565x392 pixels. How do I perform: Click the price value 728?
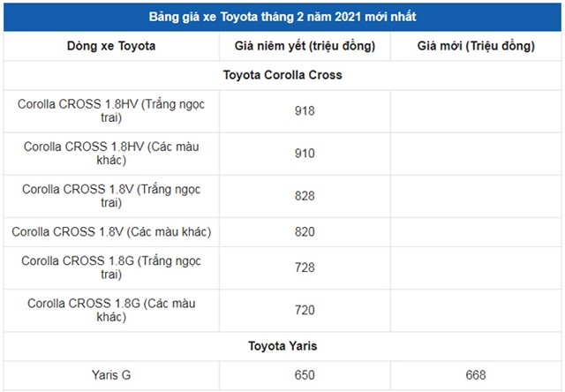pyautogui.click(x=305, y=268)
